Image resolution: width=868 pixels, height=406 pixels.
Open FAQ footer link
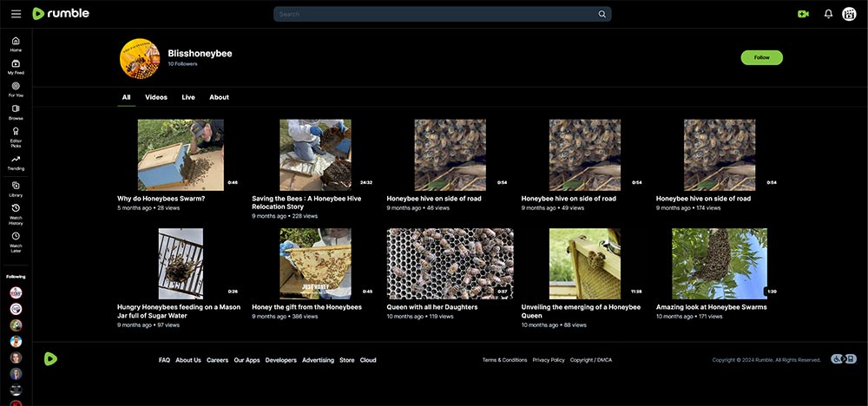[164, 360]
